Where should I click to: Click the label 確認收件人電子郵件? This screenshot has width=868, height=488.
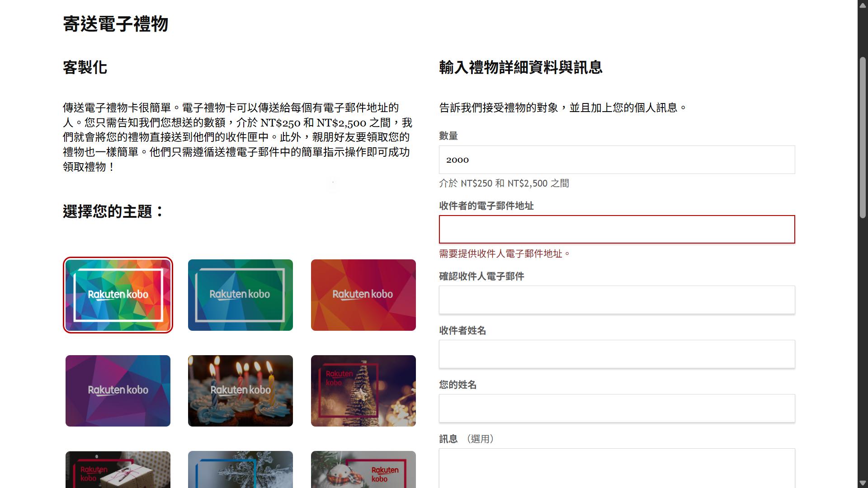[x=481, y=277]
